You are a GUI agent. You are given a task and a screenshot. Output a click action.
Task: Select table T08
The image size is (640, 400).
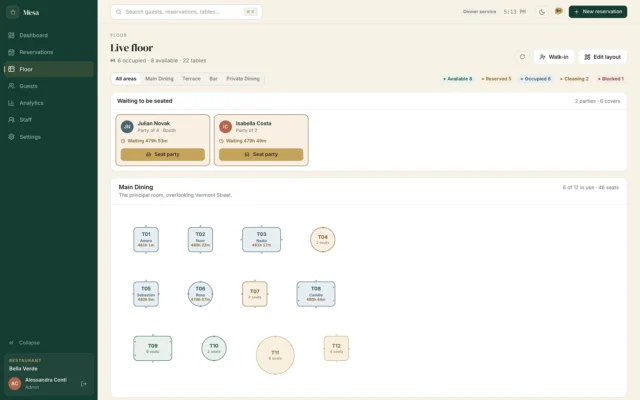click(x=316, y=294)
